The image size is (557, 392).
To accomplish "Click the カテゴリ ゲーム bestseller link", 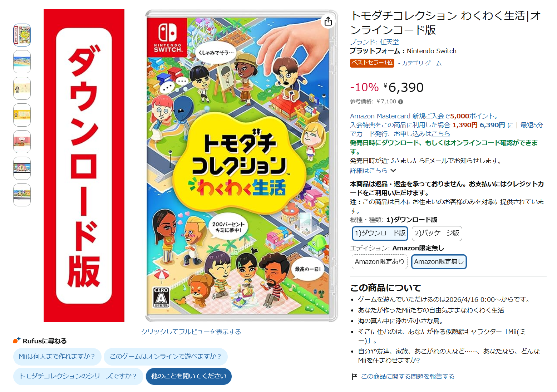I will 422,63.
